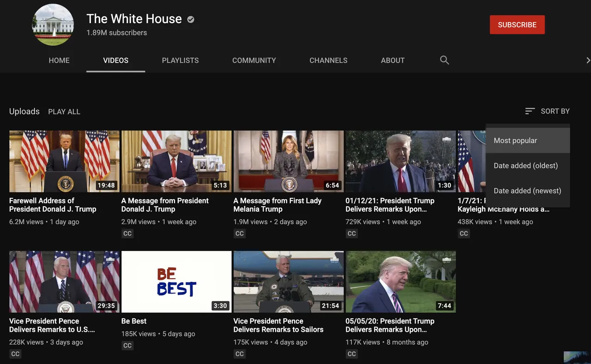This screenshot has height=364, width=591.
Task: Click 6.2M views • 1 day ago text
Action: [x=44, y=222]
